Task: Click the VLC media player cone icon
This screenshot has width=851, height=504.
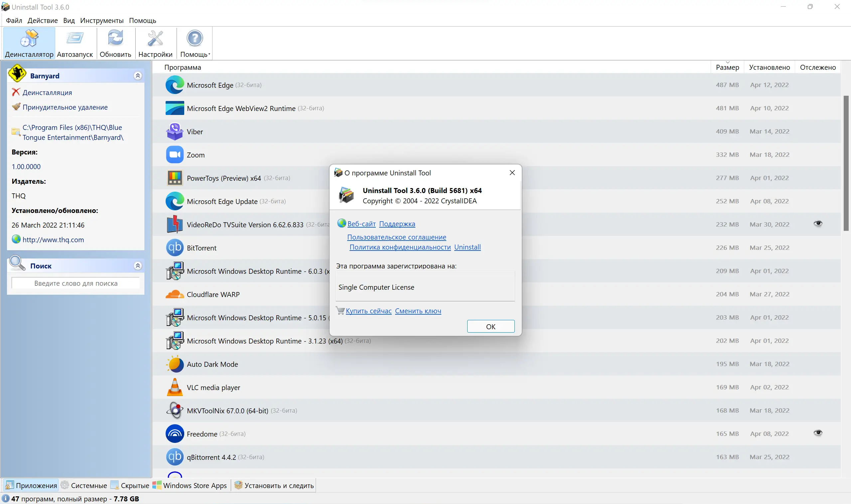Action: [175, 387]
